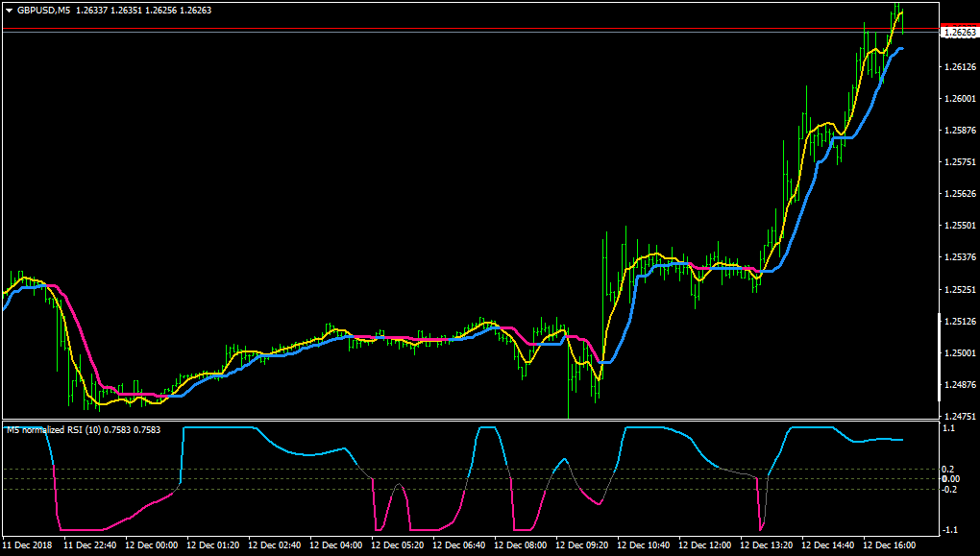This screenshot has width=980, height=556.
Task: Select the red horizontal price line
Action: (x=471, y=28)
